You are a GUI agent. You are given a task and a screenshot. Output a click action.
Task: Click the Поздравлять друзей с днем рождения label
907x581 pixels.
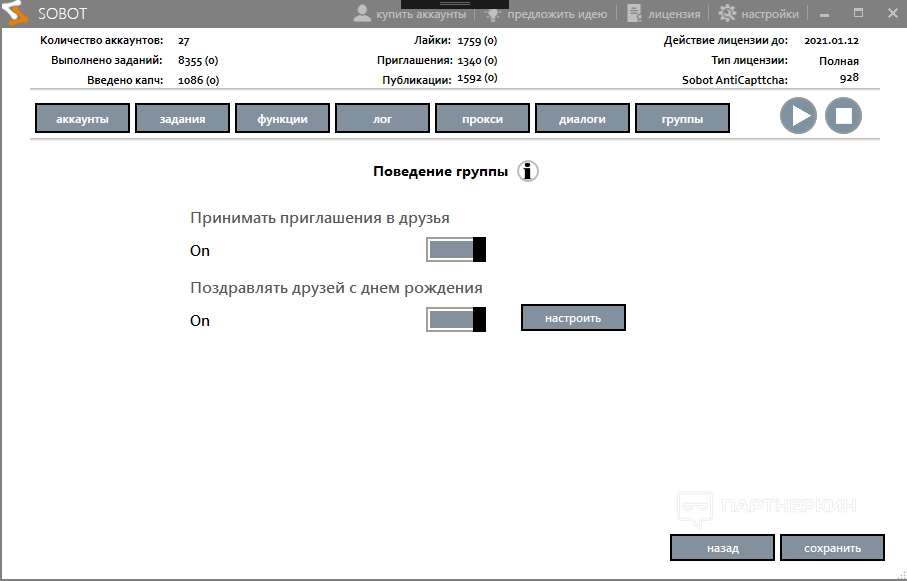[336, 288]
